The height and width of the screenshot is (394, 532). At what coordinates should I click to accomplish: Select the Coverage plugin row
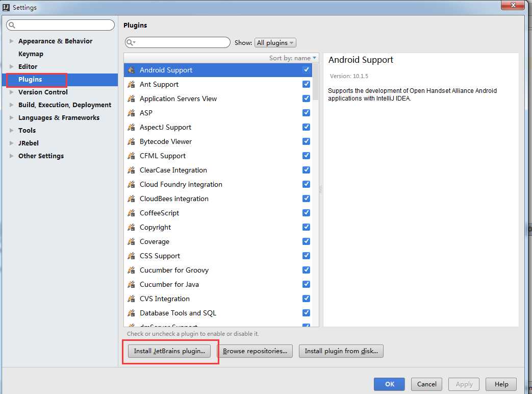218,241
